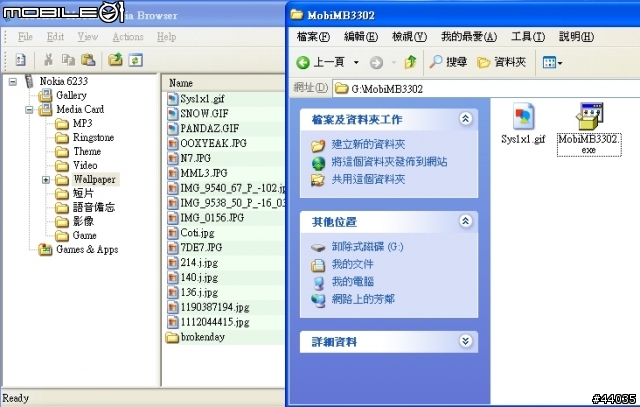The image size is (640, 407).
Task: Open the 語音備忘 folder
Action: (x=93, y=207)
